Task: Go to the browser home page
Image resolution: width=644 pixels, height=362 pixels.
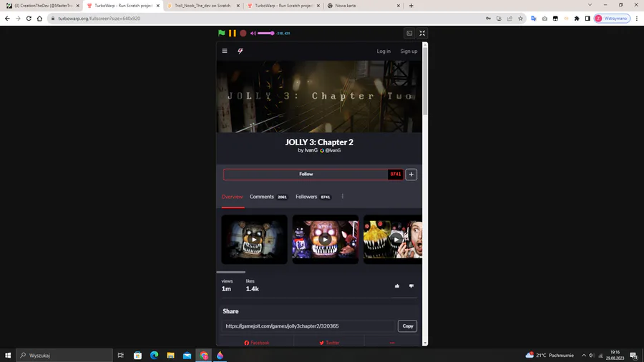Action: point(39,19)
